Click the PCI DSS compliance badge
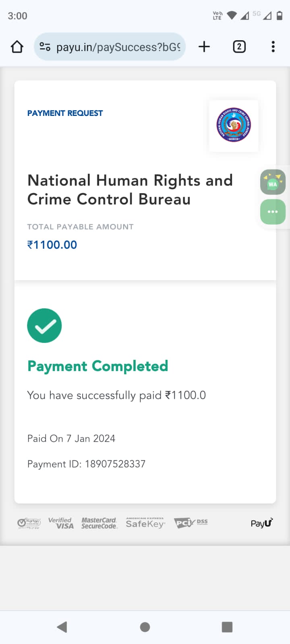Image resolution: width=290 pixels, height=644 pixels. [191, 523]
